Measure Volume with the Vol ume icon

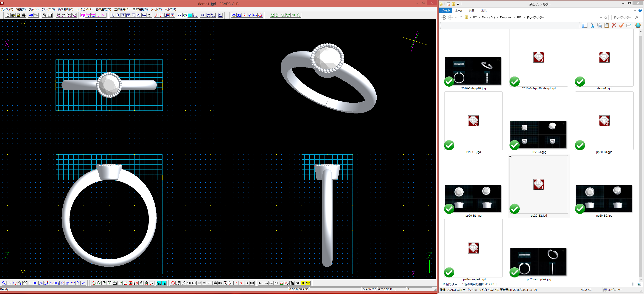click(272, 15)
